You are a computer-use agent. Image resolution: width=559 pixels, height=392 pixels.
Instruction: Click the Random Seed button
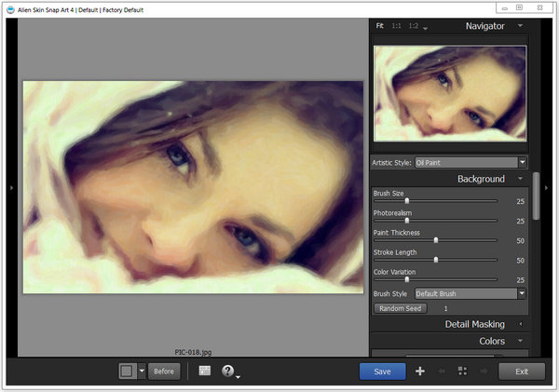400,308
